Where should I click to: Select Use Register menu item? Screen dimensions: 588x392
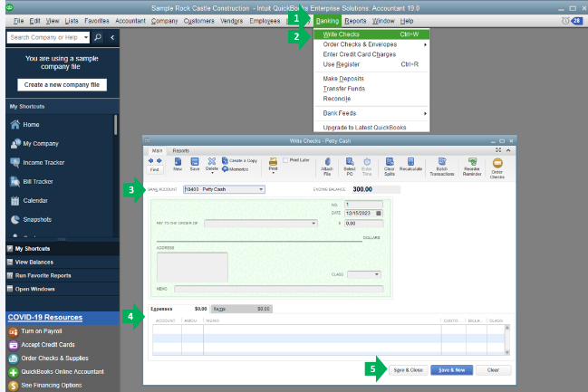(371, 64)
